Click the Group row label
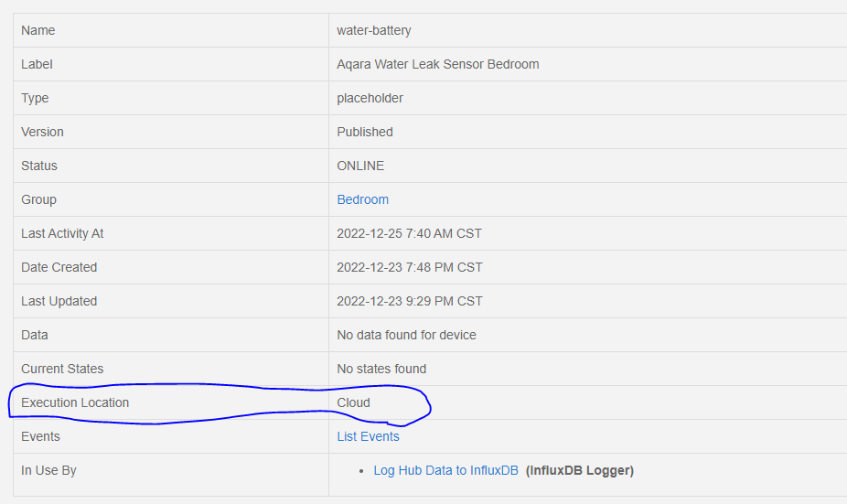 coord(38,199)
